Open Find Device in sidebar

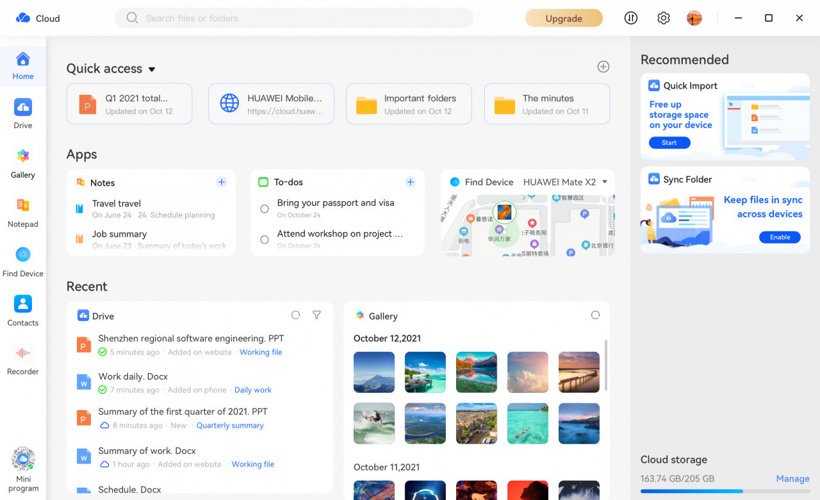pyautogui.click(x=22, y=261)
